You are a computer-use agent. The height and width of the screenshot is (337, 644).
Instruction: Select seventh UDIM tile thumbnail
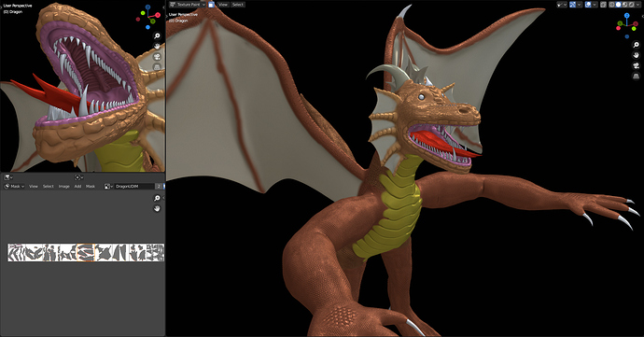120,252
